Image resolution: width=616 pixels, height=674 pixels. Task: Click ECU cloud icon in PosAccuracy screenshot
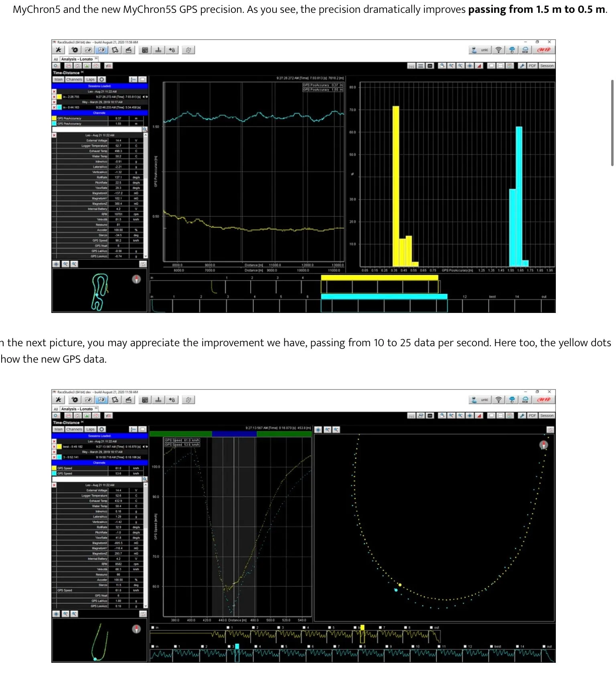[525, 50]
